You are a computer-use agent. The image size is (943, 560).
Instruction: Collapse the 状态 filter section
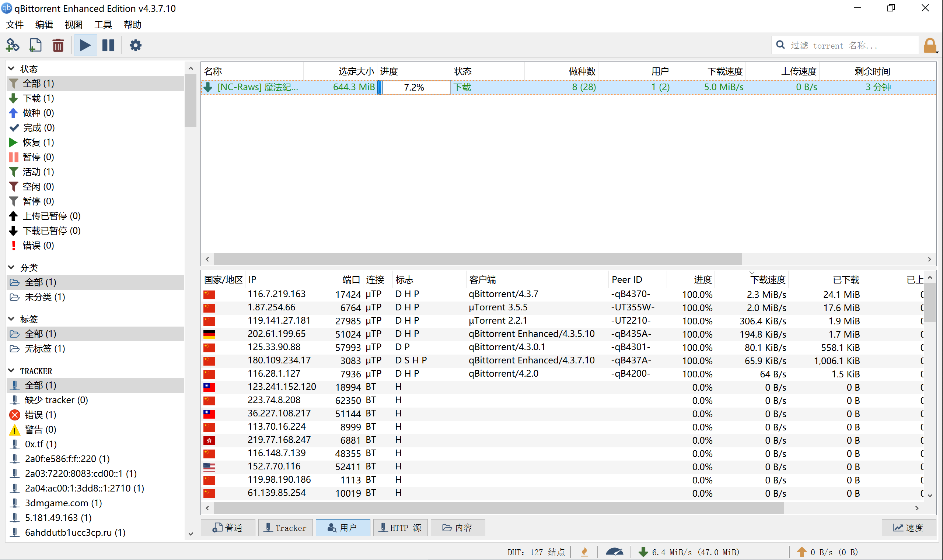11,69
